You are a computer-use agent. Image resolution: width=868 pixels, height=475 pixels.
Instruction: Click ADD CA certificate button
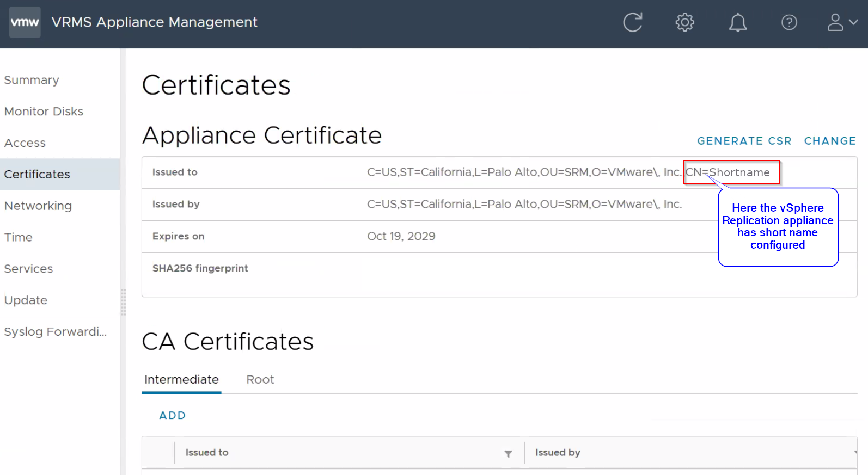172,416
